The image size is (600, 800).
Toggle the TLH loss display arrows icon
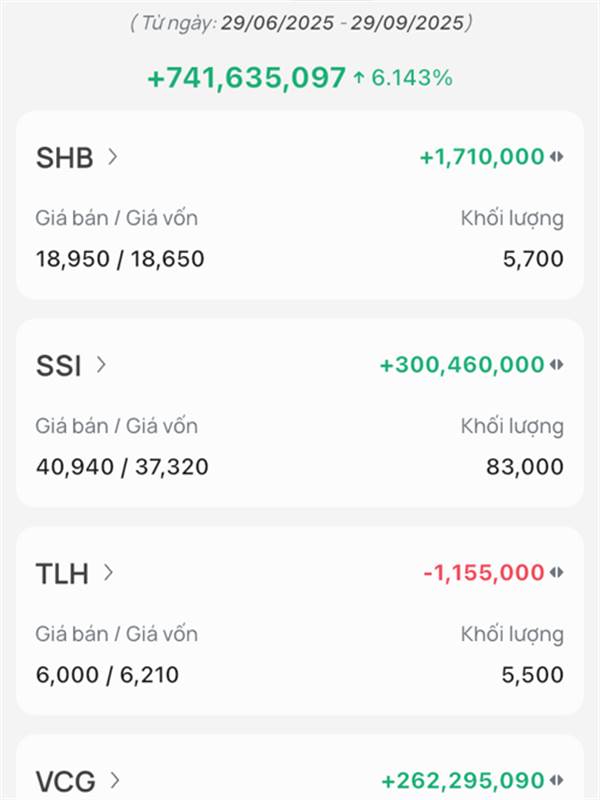click(x=557, y=573)
